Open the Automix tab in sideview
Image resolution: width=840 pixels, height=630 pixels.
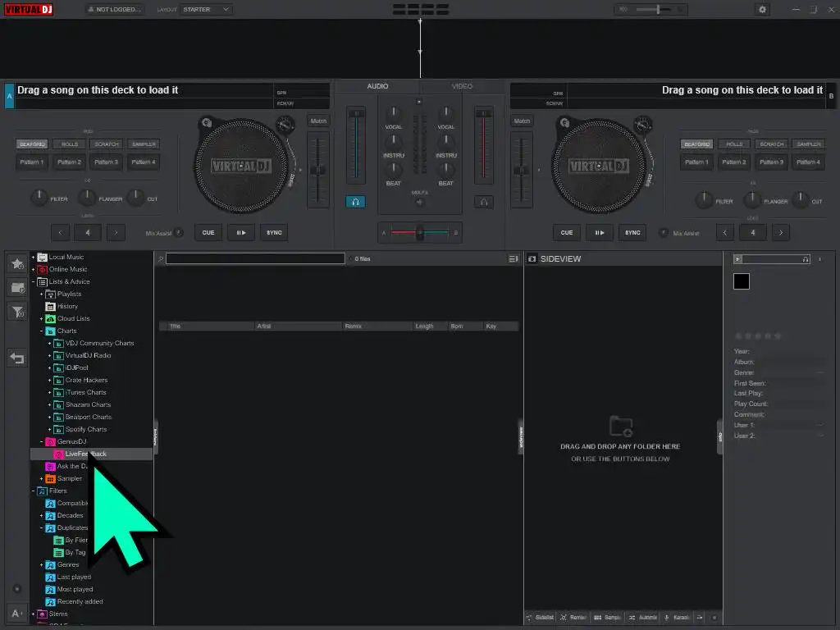point(643,618)
